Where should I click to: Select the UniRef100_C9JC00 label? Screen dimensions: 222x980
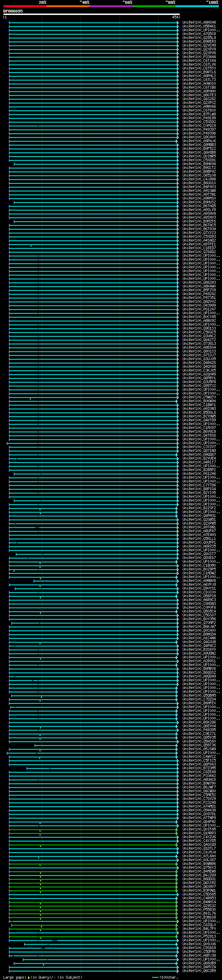click(x=199, y=592)
